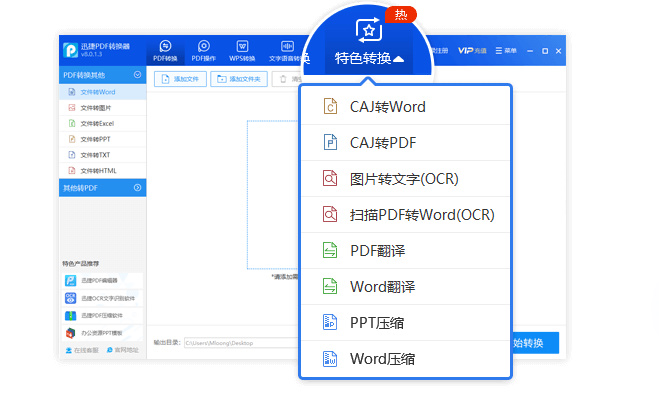Select 图片转文字(OCR) menu entry
This screenshot has height=398, width=659.
(x=406, y=179)
